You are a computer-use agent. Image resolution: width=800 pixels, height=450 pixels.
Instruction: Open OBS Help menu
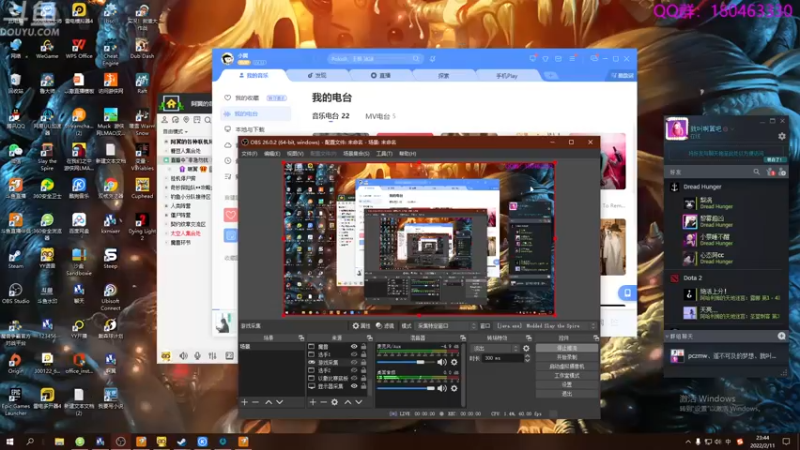[x=407, y=154]
